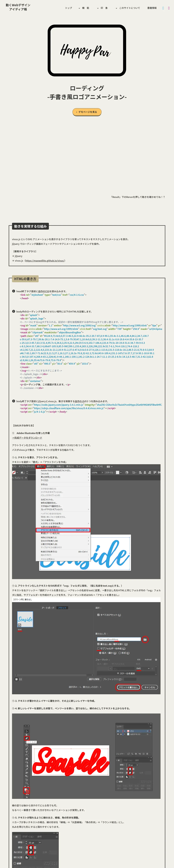Viewport: 174px width, 868px height.
Task: Switch to the アセット tab in export dialog
Action: point(62,608)
